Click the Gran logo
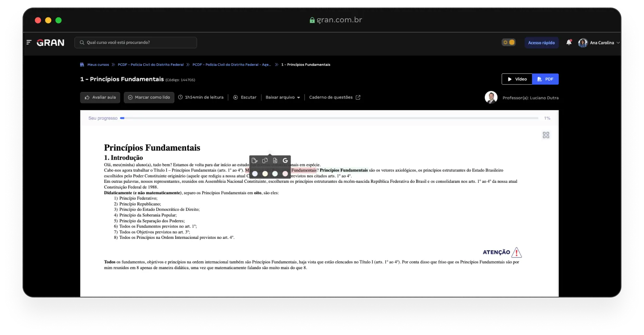The height and width of the screenshot is (335, 644). click(x=50, y=43)
